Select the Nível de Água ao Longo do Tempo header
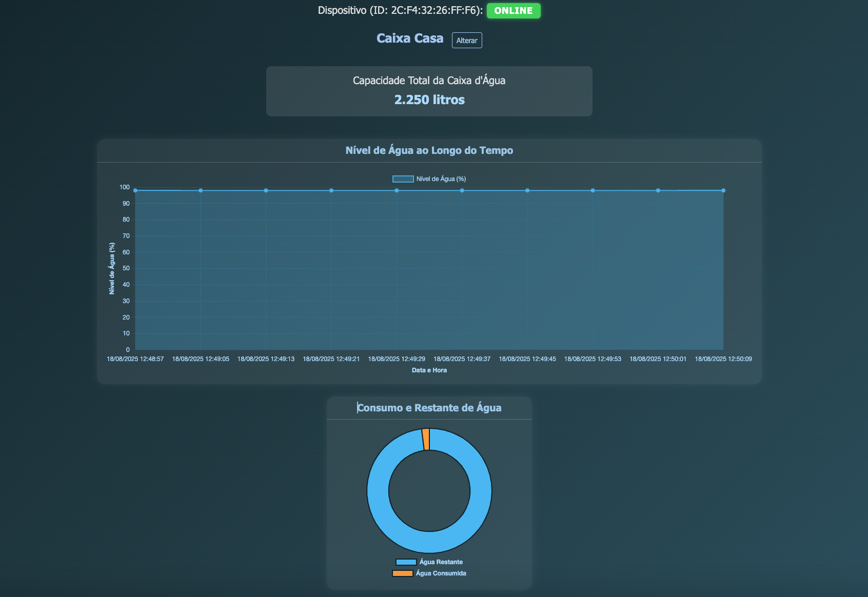Viewport: 868px width, 597px height. pos(429,150)
